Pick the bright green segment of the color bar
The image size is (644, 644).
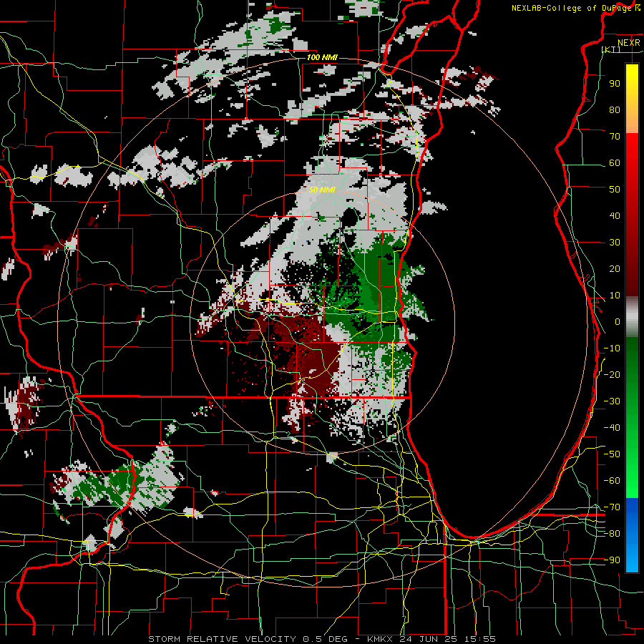[x=632, y=472]
